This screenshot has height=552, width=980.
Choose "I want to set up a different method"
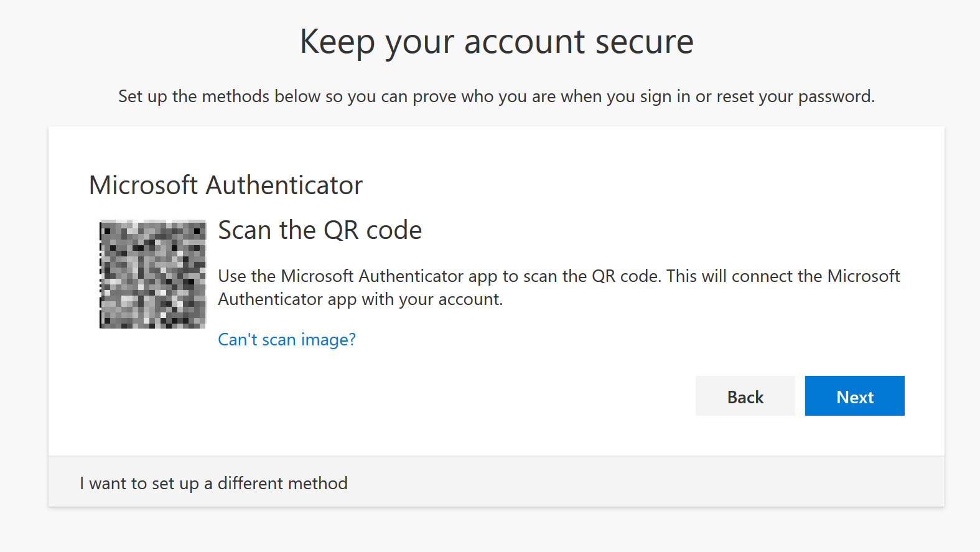[x=213, y=484]
